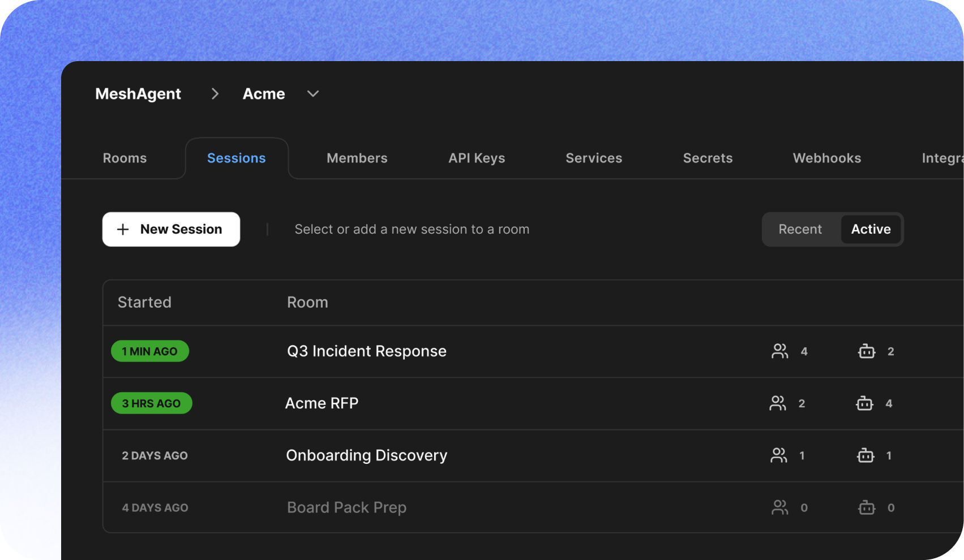Click the robot agent icon in Acme RFP row
This screenshot has height=560, width=964.
click(x=864, y=403)
